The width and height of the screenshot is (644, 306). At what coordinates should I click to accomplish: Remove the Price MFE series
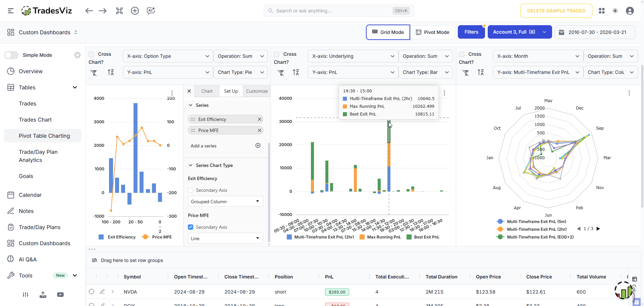tap(259, 130)
